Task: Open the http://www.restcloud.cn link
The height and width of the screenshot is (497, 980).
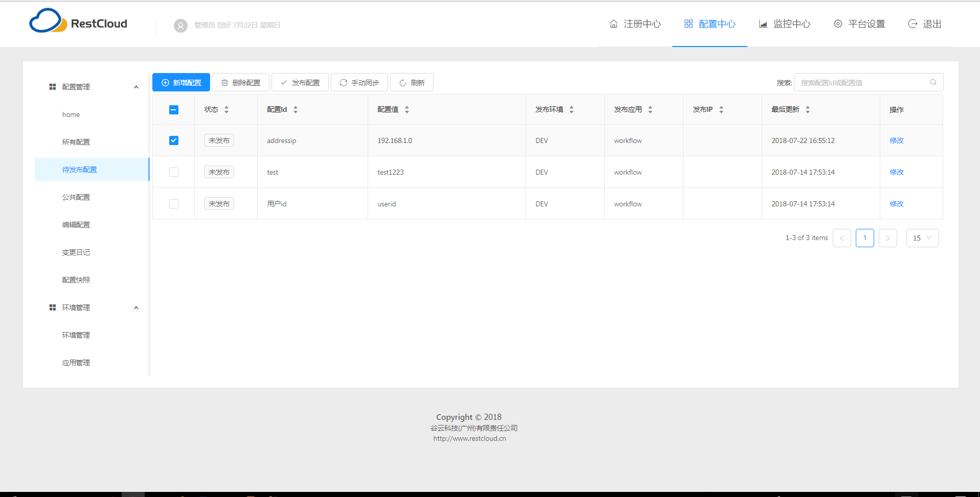Action: pyautogui.click(x=469, y=438)
